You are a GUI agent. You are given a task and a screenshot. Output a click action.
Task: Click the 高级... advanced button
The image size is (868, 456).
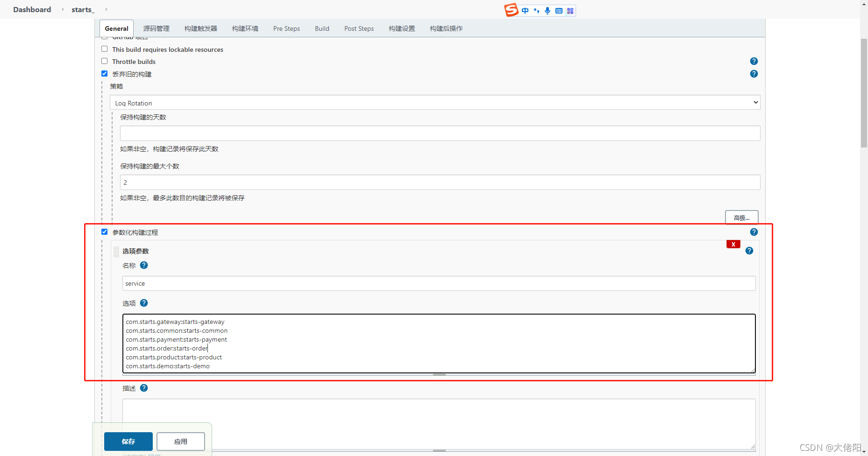(x=741, y=217)
